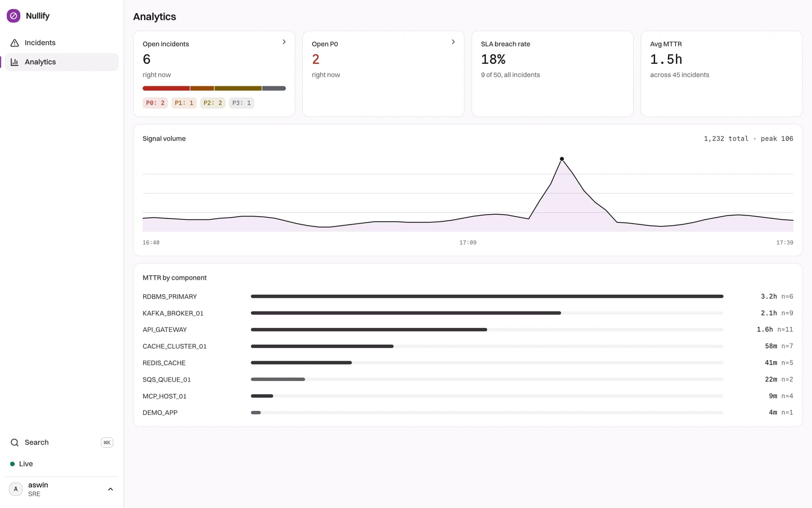Click the red P0 segment of severity bar
812x508 pixels.
click(166, 88)
